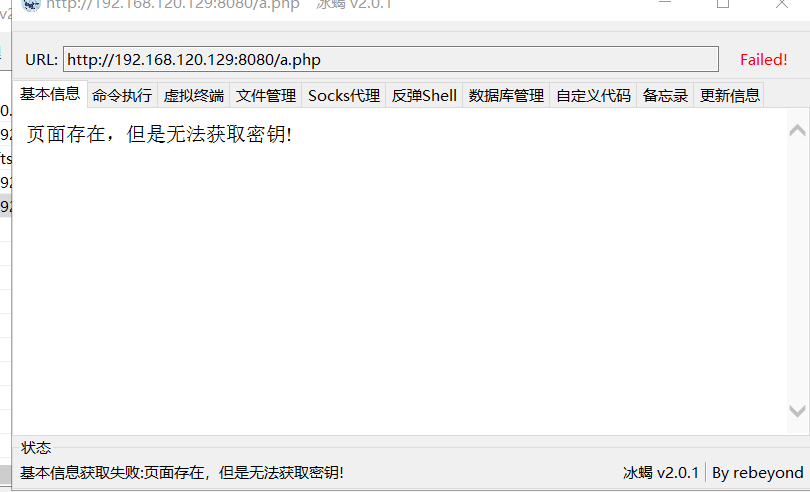This screenshot has height=492, width=810.
Task: Click the error message text in content area
Action: coord(160,134)
